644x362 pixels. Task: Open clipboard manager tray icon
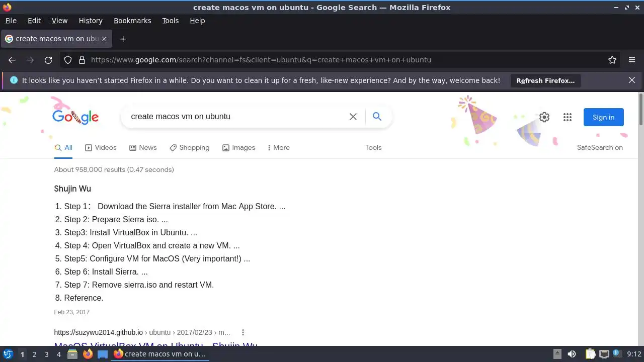pyautogui.click(x=590, y=354)
